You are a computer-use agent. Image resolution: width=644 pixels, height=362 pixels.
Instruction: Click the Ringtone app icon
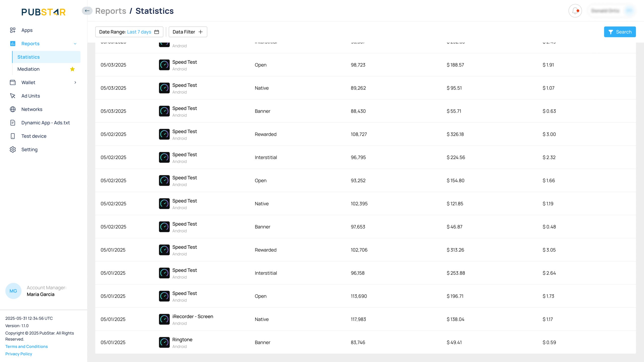pos(164,342)
